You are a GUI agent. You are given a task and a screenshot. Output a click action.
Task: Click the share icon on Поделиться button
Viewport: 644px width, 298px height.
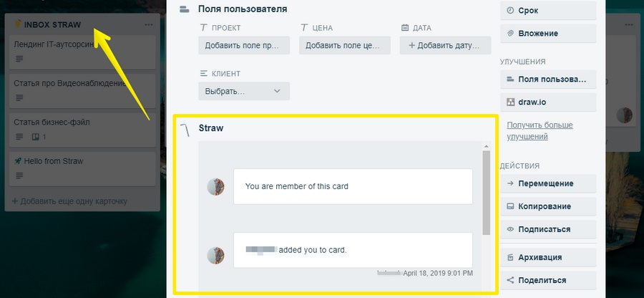tap(510, 280)
